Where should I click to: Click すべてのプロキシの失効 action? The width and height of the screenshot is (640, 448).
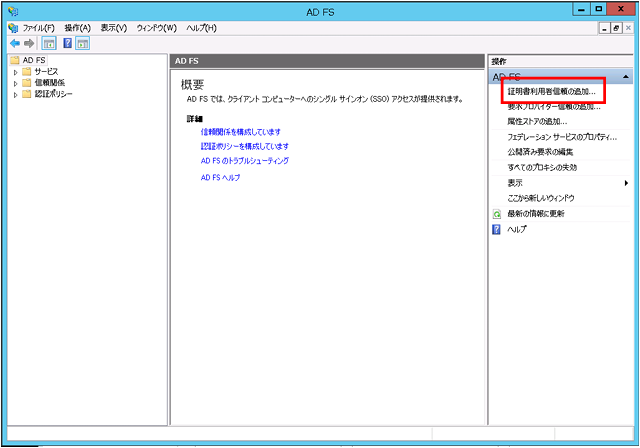point(542,167)
